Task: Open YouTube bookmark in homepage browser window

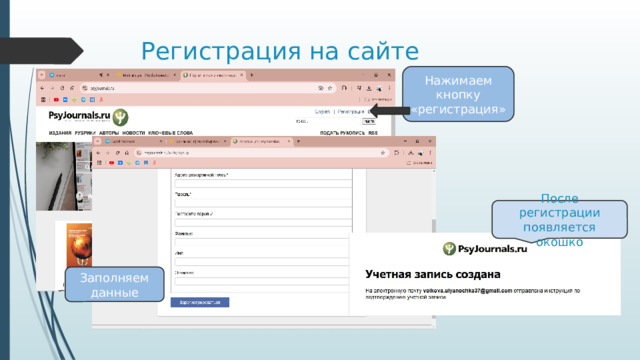Action: pyautogui.click(x=56, y=100)
